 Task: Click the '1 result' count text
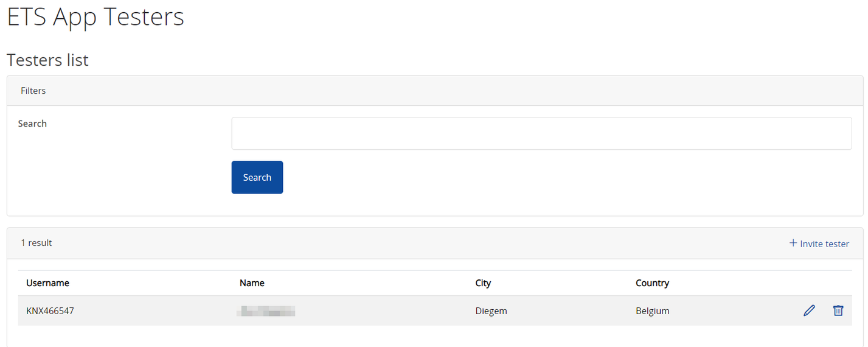coord(36,243)
